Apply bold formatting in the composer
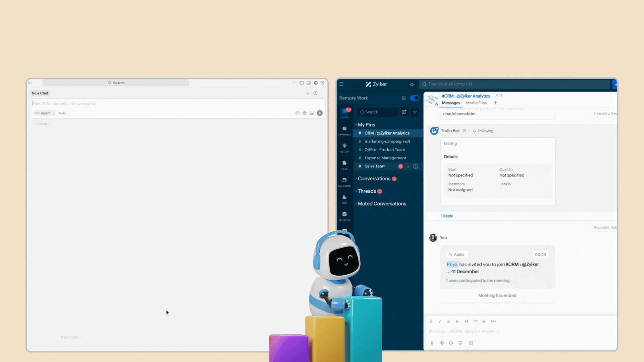The width and height of the screenshot is (644, 362). click(431, 321)
